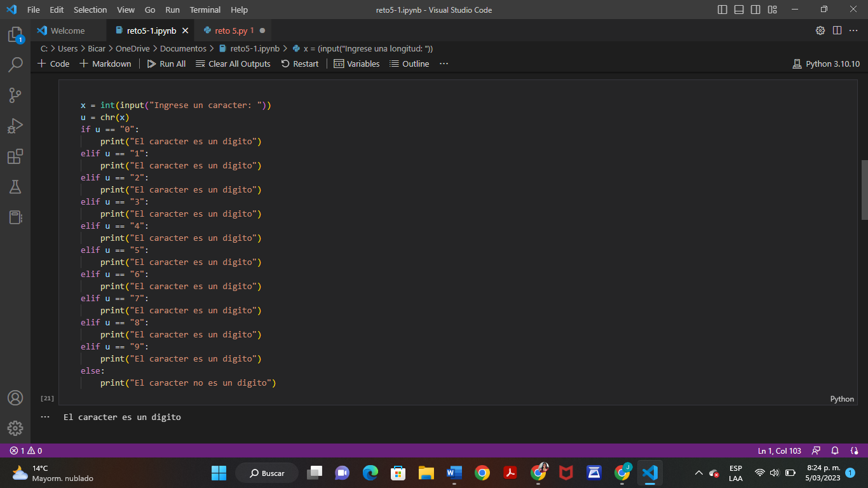The width and height of the screenshot is (868, 488).
Task: Run all cells in the notebook
Action: [x=166, y=64]
